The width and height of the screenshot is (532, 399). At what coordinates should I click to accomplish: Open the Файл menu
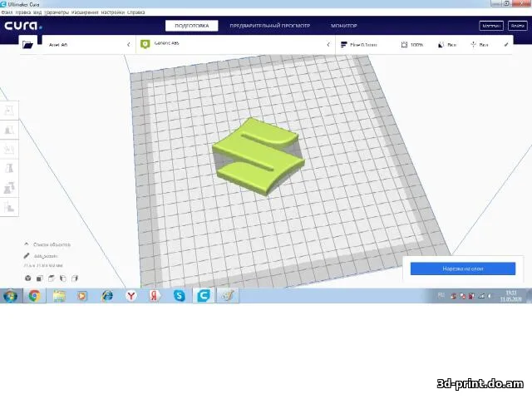[7, 12]
